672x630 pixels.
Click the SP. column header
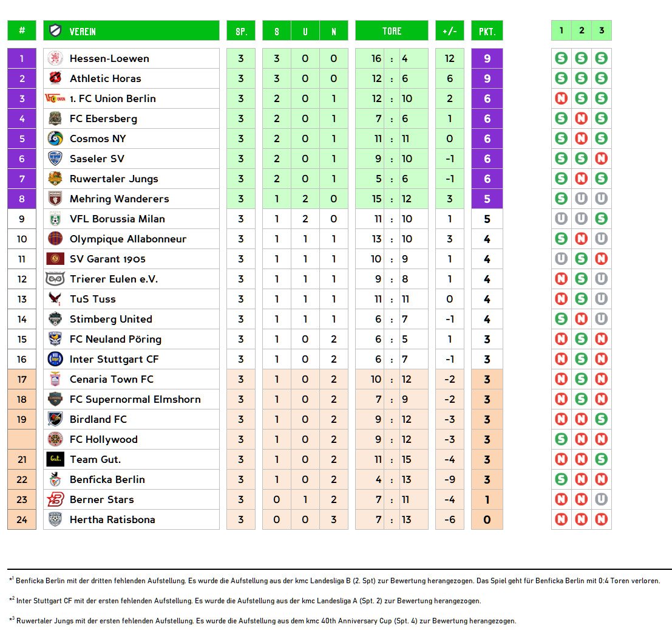point(241,31)
